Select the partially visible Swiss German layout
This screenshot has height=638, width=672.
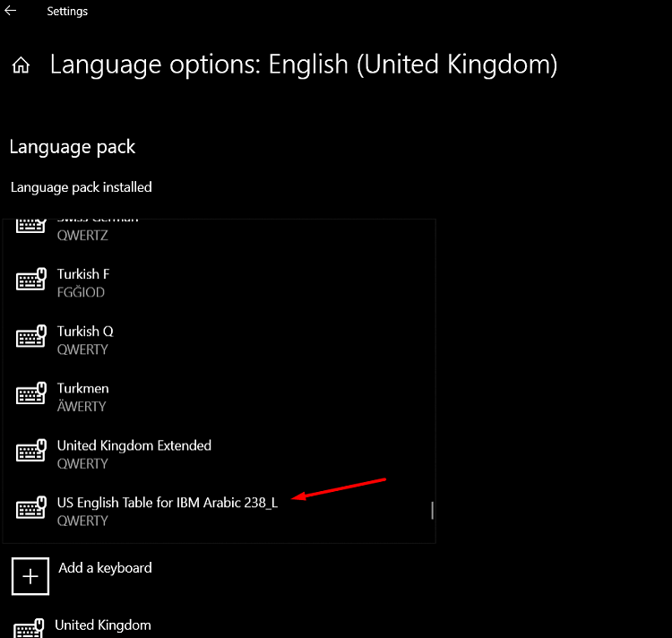pyautogui.click(x=97, y=226)
